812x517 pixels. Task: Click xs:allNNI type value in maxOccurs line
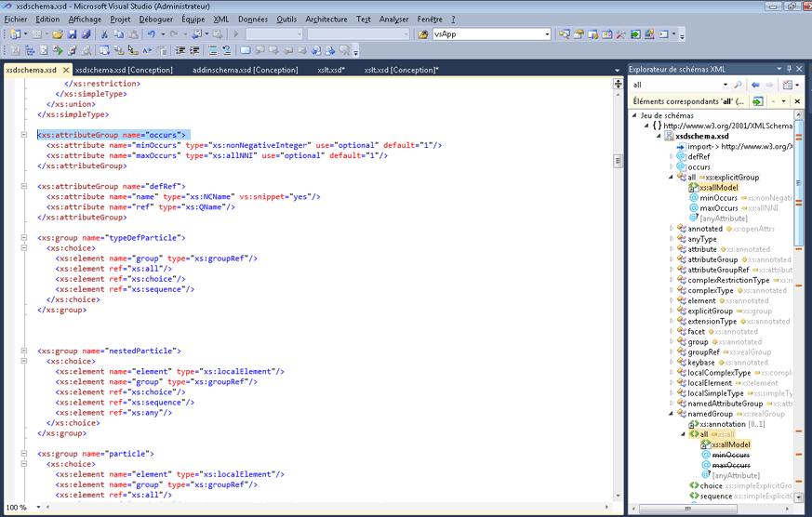pos(234,155)
